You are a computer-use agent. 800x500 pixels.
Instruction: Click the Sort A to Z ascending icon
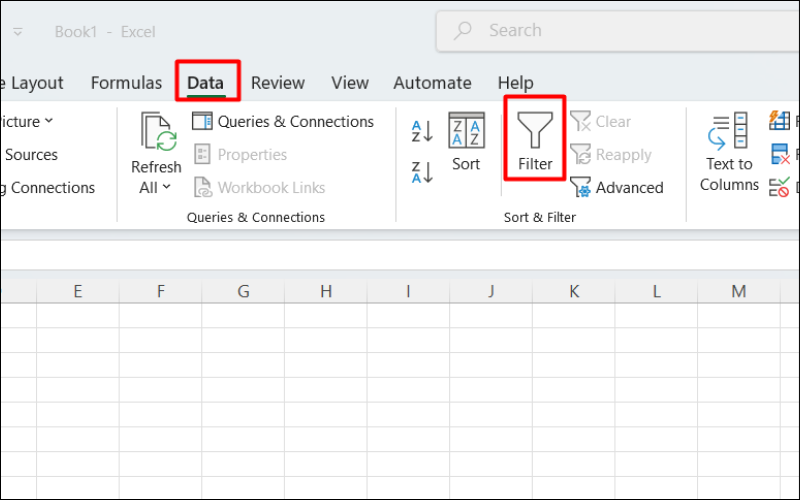click(x=422, y=131)
